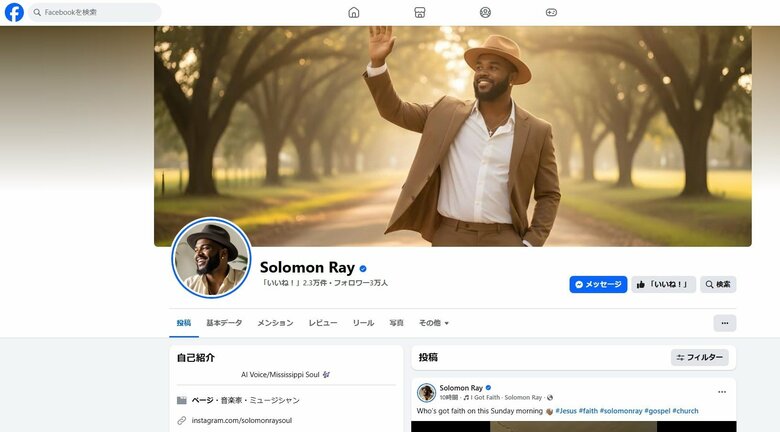Expand the その他 dropdown tab

(433, 323)
